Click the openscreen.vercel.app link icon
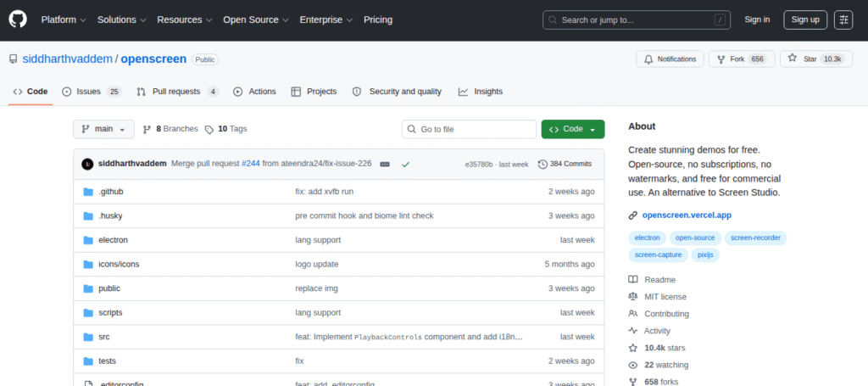 coord(633,216)
